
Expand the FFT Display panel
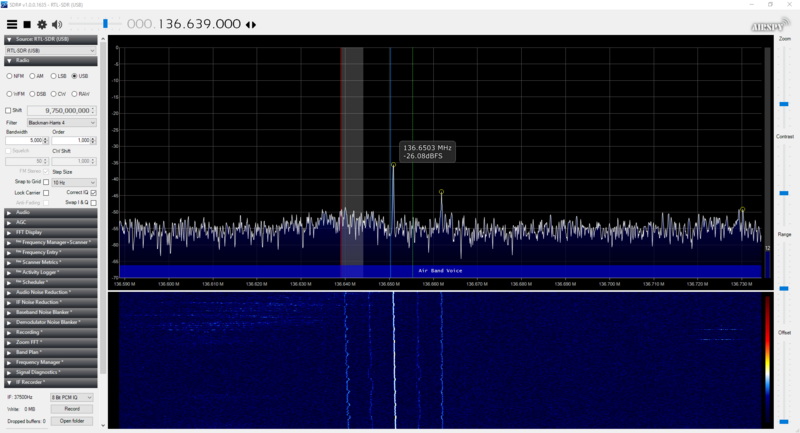point(50,232)
